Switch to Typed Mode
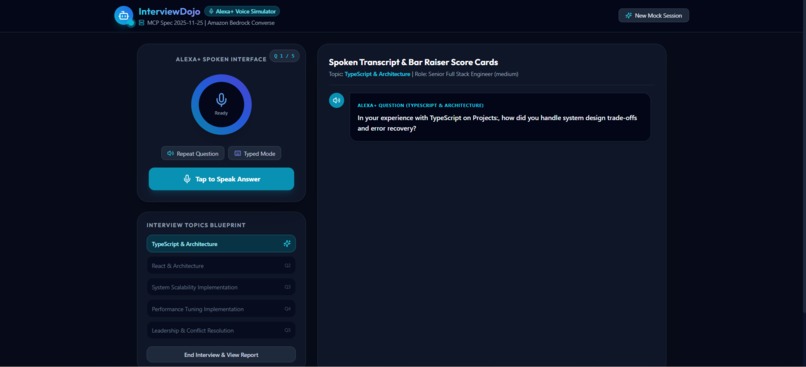806x367 pixels. [254, 154]
